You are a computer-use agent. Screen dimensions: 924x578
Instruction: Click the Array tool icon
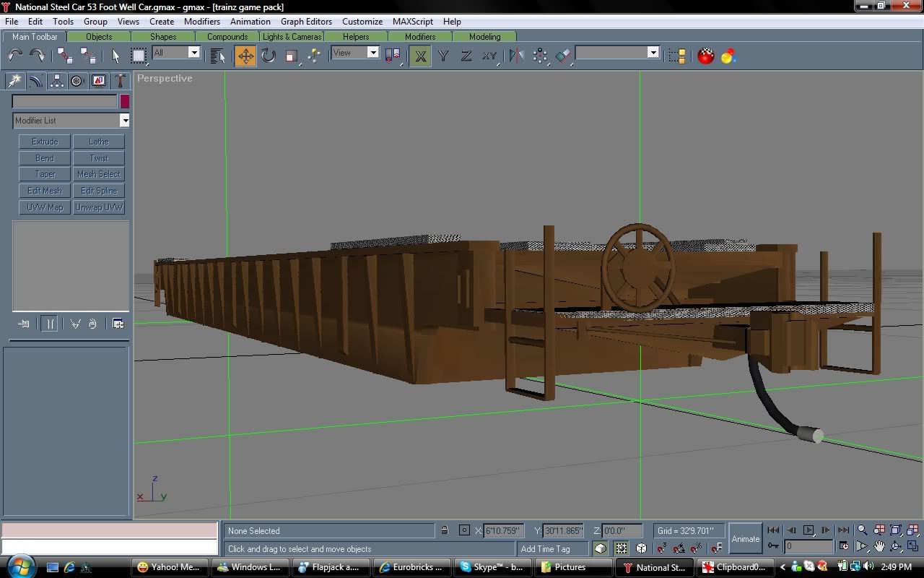coord(539,56)
